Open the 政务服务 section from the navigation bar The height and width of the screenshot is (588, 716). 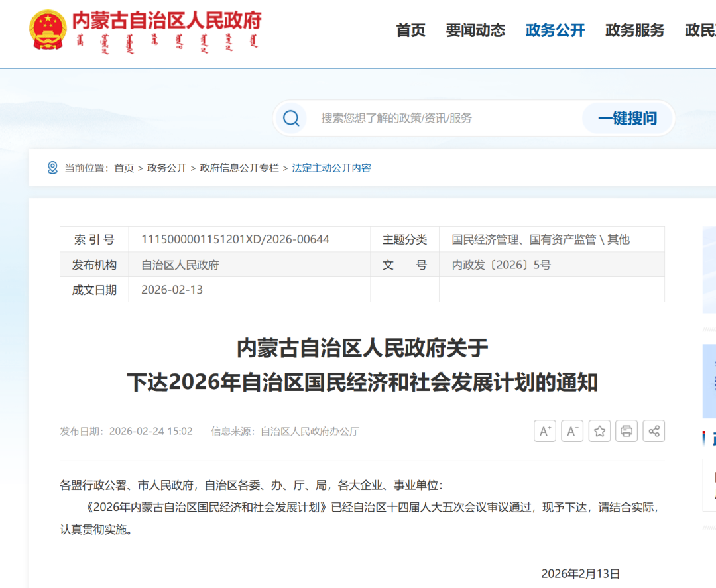point(634,30)
